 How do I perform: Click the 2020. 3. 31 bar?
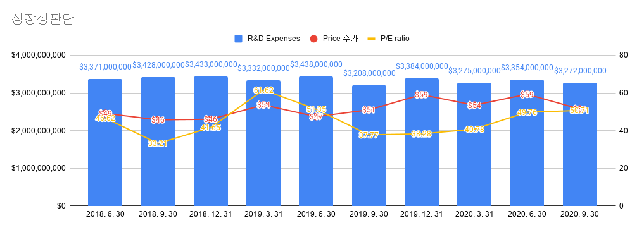(x=475, y=144)
